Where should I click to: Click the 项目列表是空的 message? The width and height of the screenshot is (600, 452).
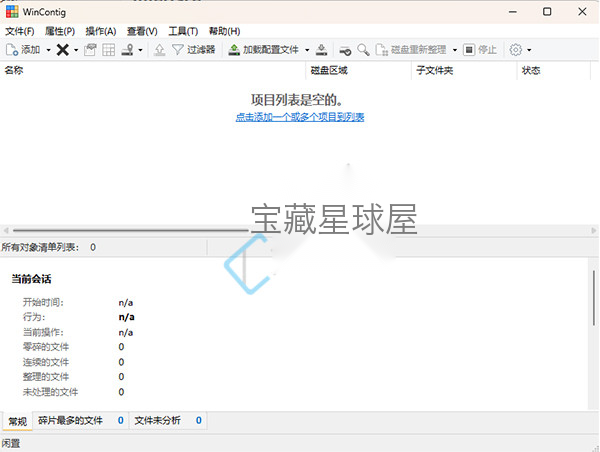click(297, 100)
